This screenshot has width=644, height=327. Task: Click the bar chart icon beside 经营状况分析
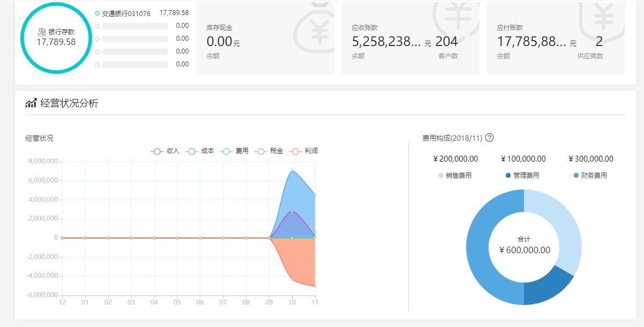tap(31, 103)
